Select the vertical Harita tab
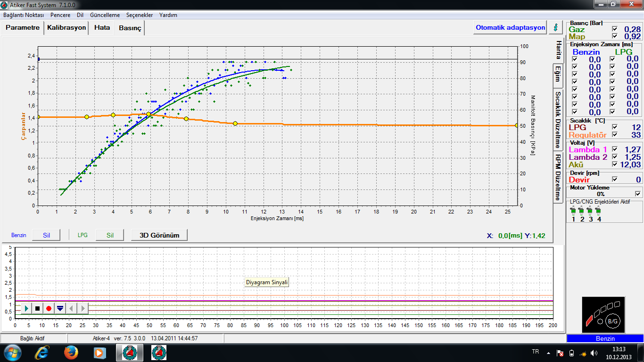 tap(558, 49)
